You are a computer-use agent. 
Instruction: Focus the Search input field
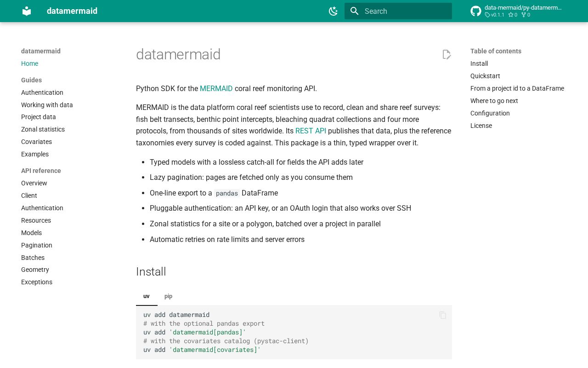point(398,11)
